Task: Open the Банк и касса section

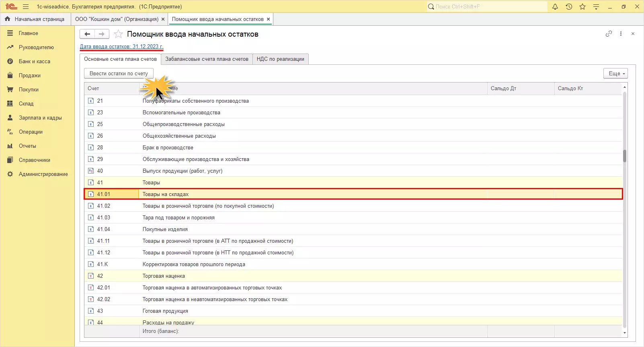Action: pyautogui.click(x=37, y=62)
